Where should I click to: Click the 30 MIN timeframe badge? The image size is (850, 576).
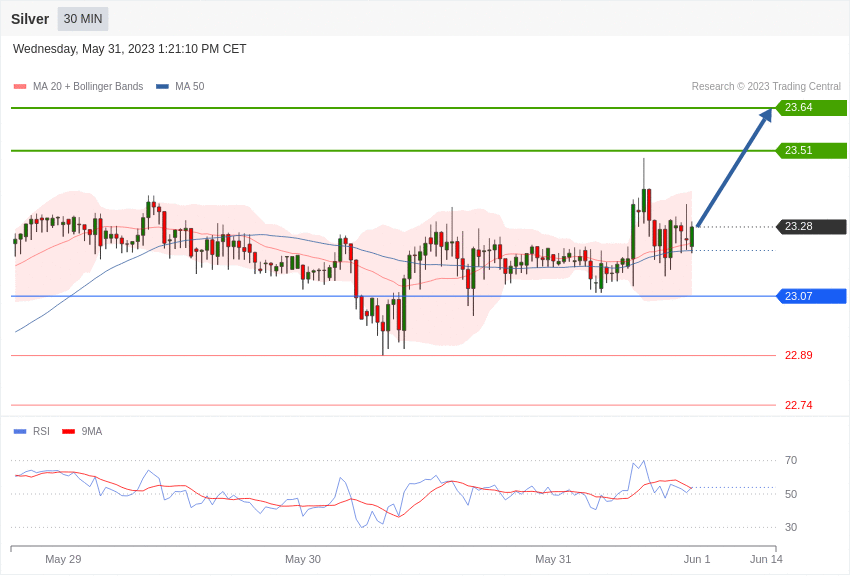(83, 19)
